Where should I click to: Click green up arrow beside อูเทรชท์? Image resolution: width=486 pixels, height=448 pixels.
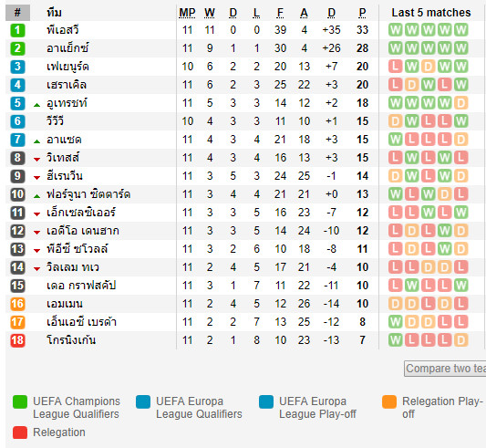click(36, 105)
